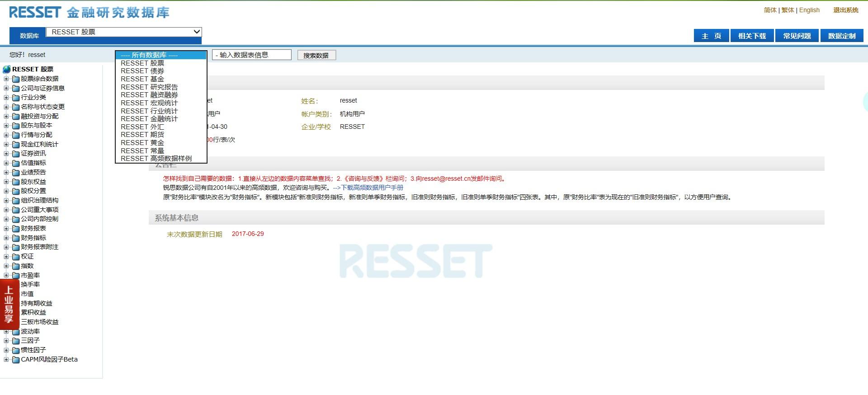The height and width of the screenshot is (395, 868).
Task: Open the RESSET 股票 database dropdown
Action: tap(124, 32)
